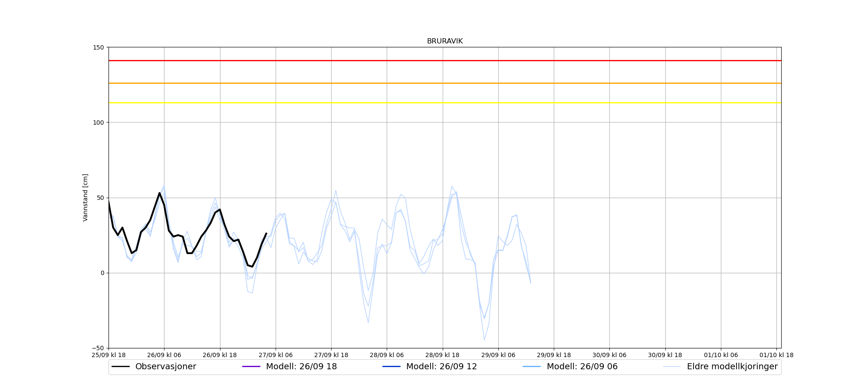The image size is (868, 391).
Task: Click the pale Eldre modellkjoringer legend line sample
Action: coord(672,367)
